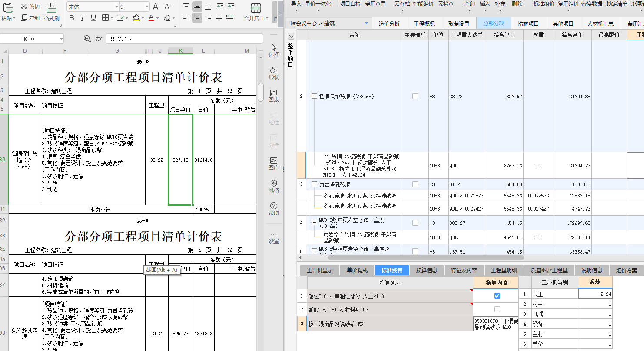Open the Shapes (形状) sidebar tool
This screenshot has width=644, height=351.
[274, 73]
